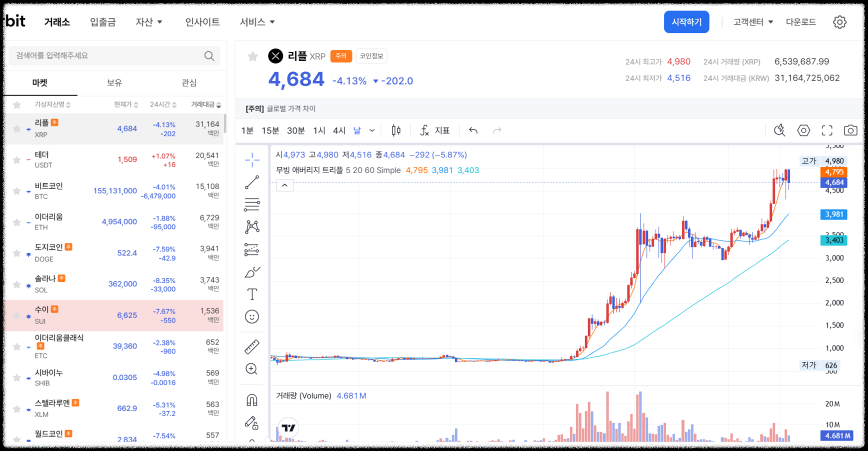Select the pattern drawing tool
Image resolution: width=868 pixels, height=451 pixels.
tap(252, 227)
